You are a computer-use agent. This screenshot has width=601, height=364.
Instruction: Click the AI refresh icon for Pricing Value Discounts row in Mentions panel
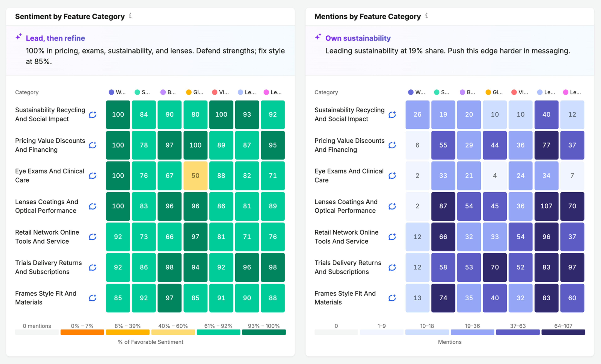(392, 145)
